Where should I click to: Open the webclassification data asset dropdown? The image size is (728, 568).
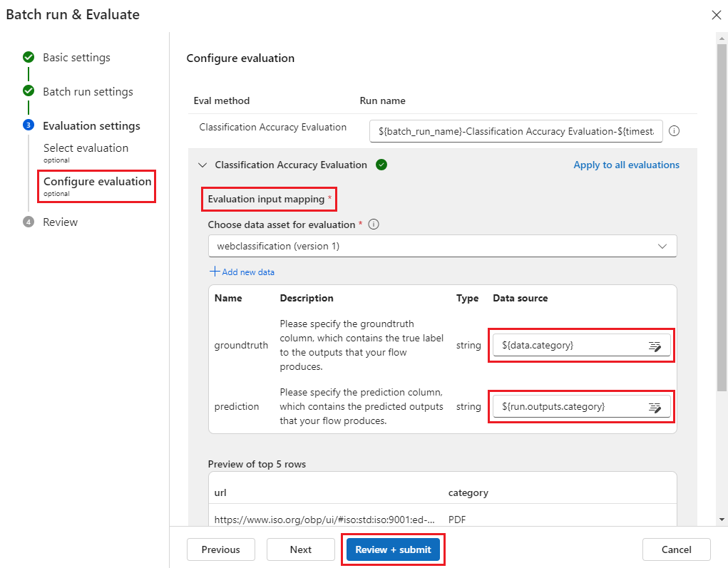click(442, 246)
